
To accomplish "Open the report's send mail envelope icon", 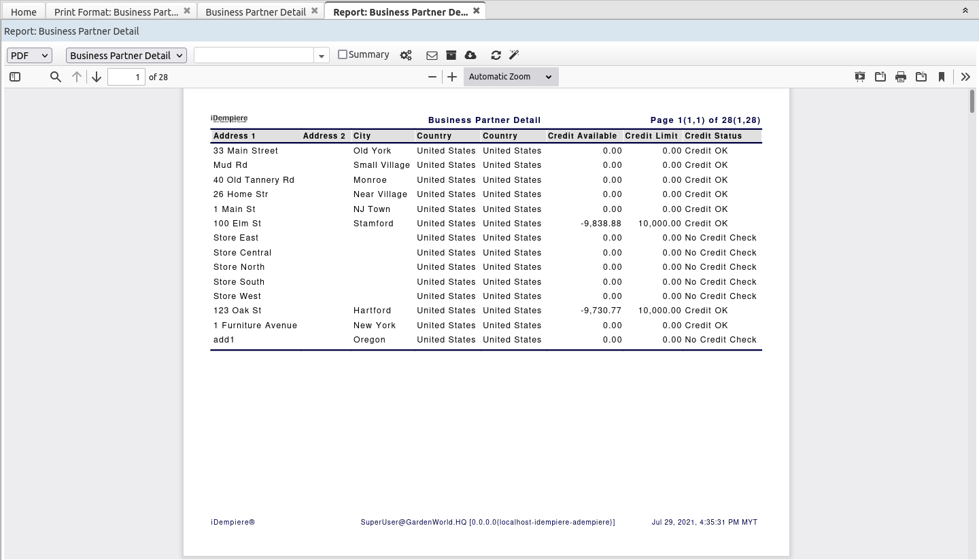I will [x=431, y=55].
